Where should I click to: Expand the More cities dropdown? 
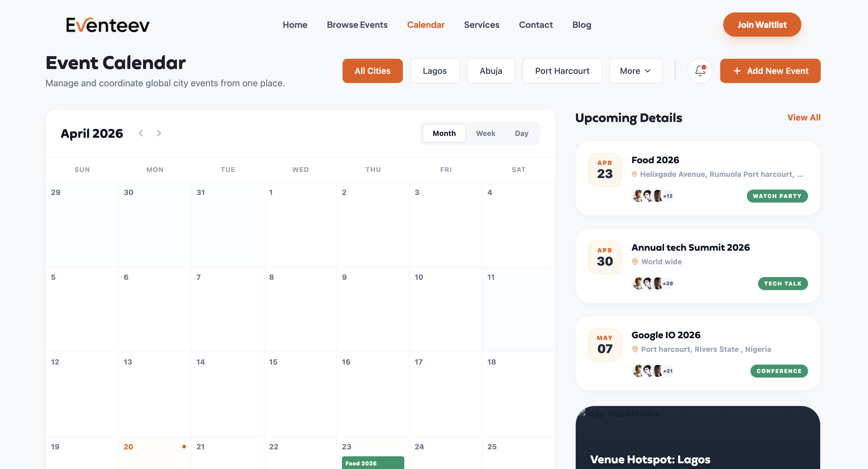635,71
